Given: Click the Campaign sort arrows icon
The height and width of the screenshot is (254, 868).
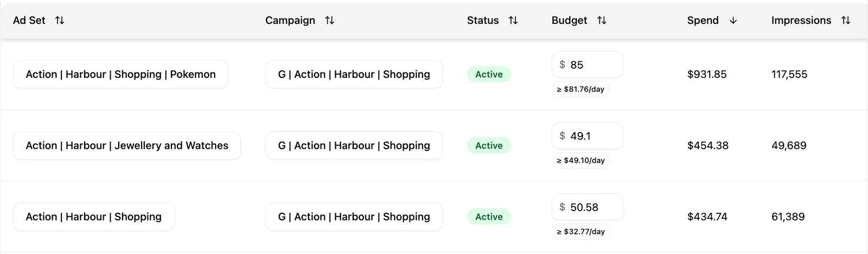Looking at the screenshot, I should (x=329, y=21).
